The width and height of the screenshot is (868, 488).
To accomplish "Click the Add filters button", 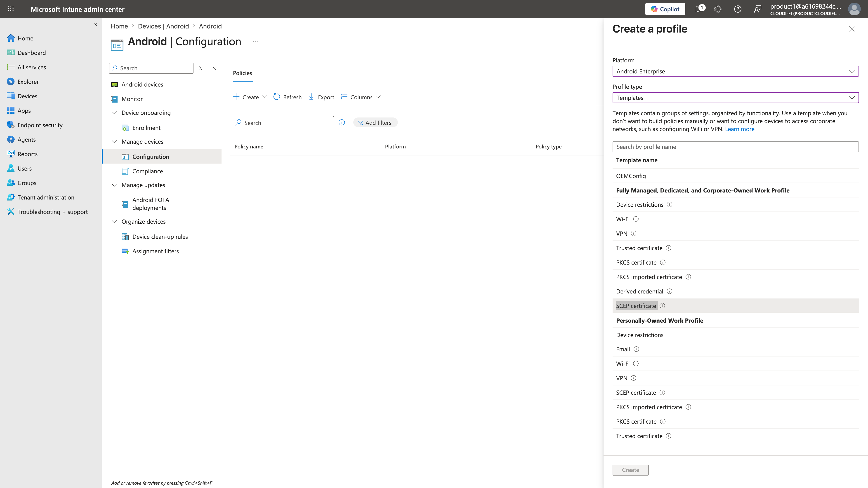I will click(375, 123).
